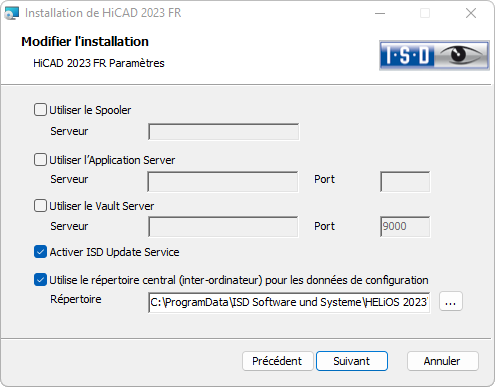Click the Vault Server Port 9000 field
Screen dimensions: 495x387
point(405,227)
